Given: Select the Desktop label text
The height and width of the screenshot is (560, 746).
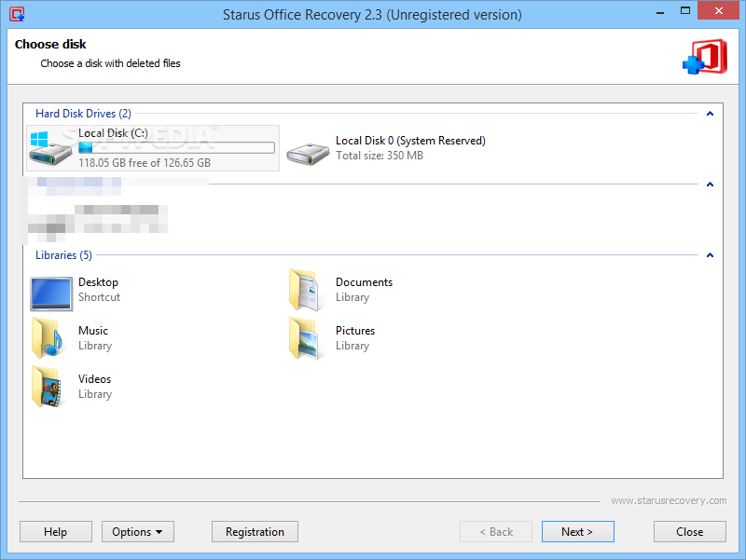Looking at the screenshot, I should [x=98, y=282].
